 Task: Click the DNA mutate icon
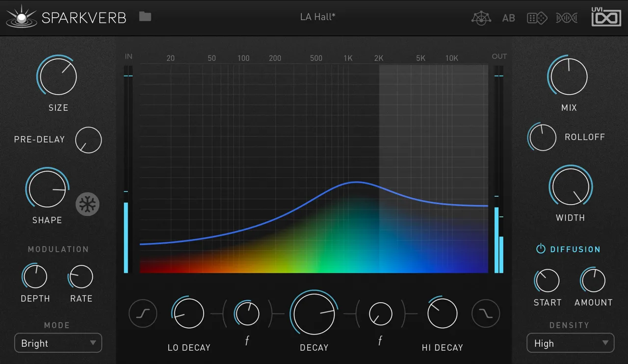[x=567, y=18]
